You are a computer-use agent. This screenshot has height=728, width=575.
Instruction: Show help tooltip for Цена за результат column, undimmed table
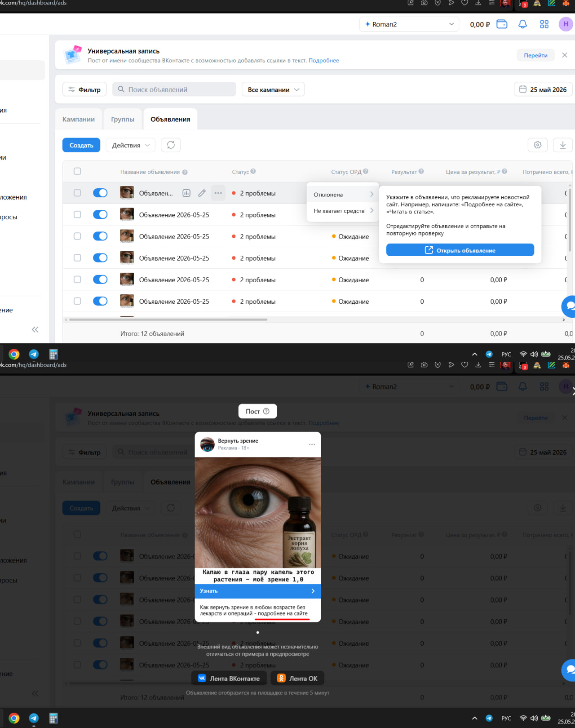pyautogui.click(x=504, y=171)
